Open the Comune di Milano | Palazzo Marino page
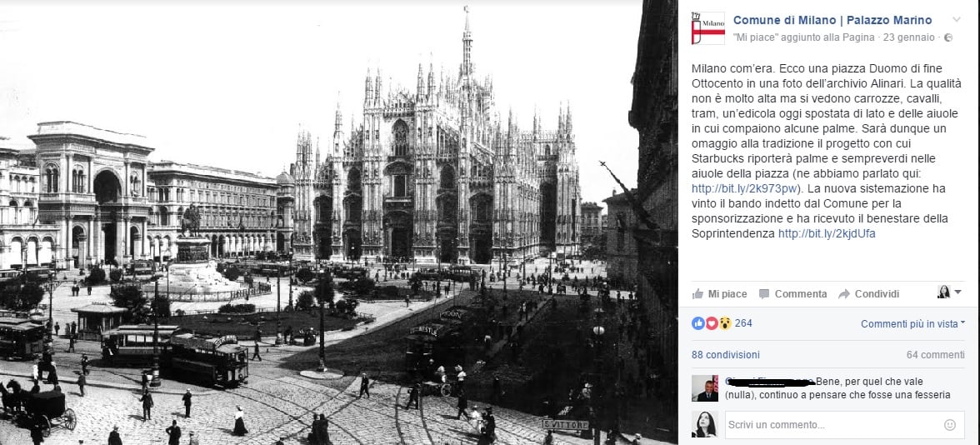Image resolution: width=980 pixels, height=445 pixels. 832,20
